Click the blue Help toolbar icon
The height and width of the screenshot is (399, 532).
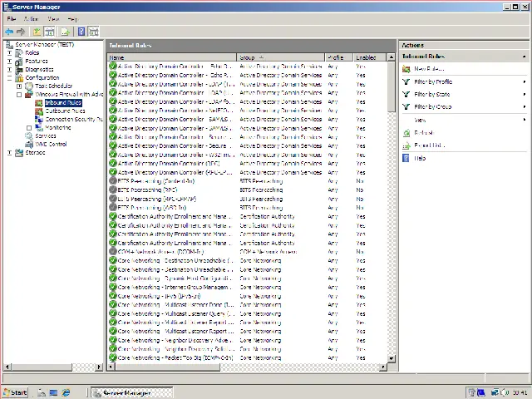[x=81, y=32]
